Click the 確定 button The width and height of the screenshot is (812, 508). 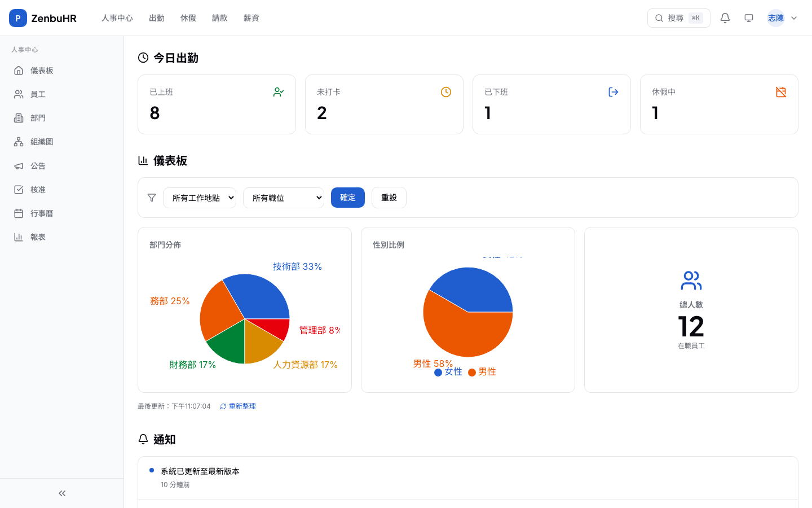[x=348, y=198]
